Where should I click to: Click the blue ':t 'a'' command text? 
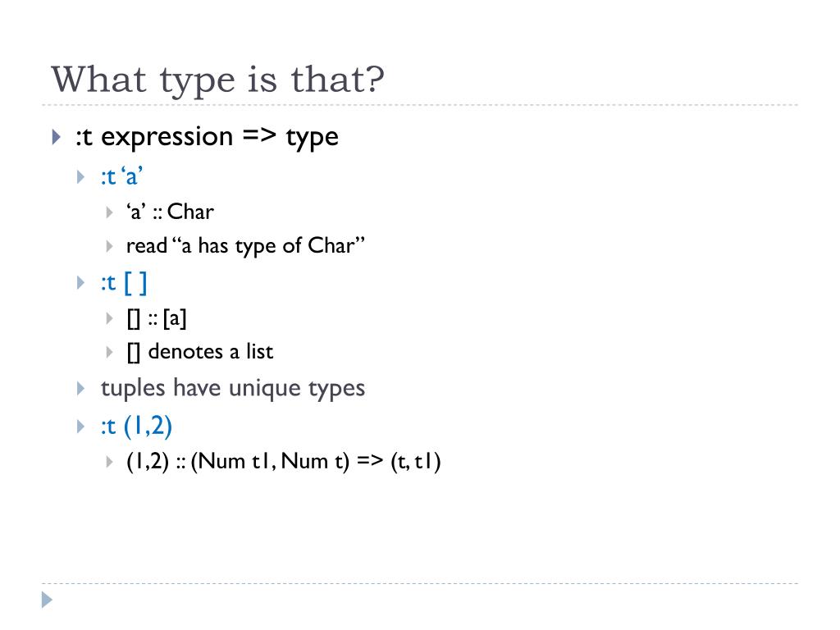click(x=121, y=176)
